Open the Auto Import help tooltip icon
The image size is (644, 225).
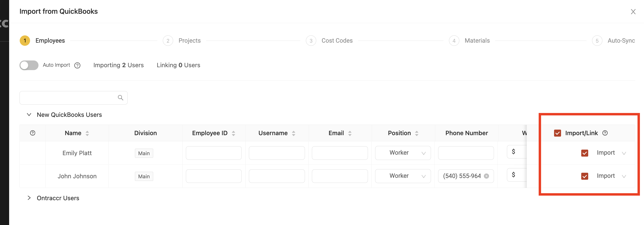click(77, 65)
